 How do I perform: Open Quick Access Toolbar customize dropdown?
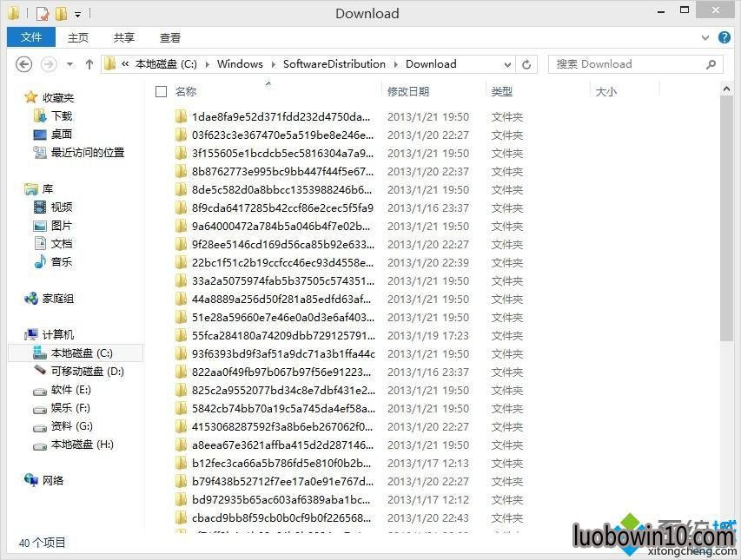click(78, 14)
